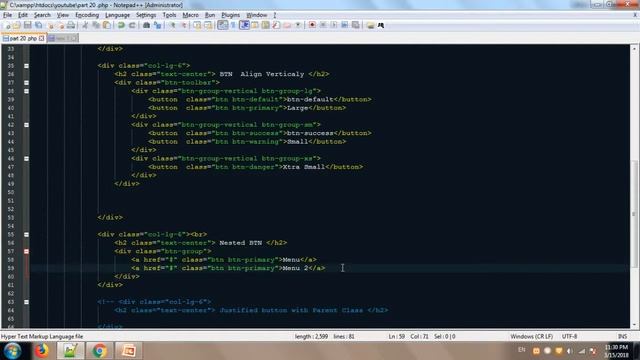Switch to the second inactive document tab

click(x=62, y=38)
